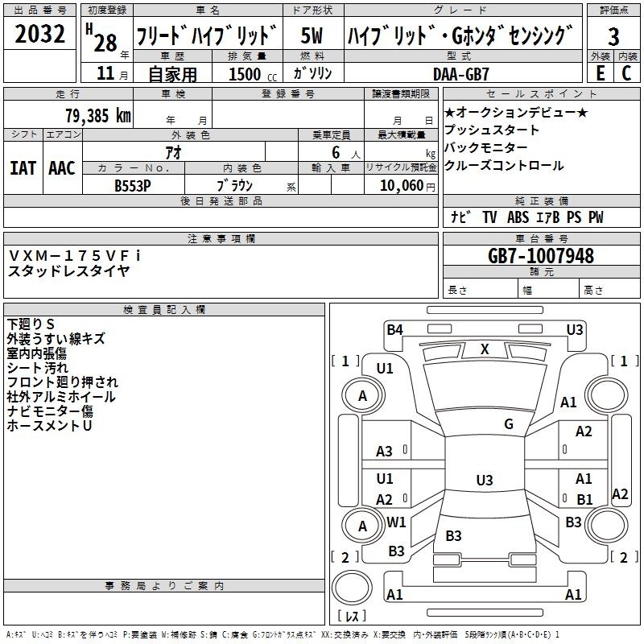Click the B4 damage mark on the diagram

click(x=394, y=329)
